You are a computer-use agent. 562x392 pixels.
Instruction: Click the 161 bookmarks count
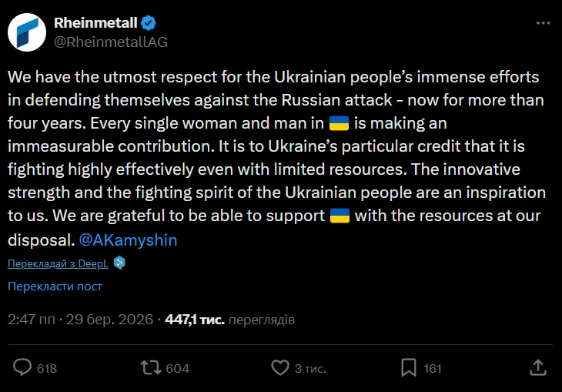point(433,368)
